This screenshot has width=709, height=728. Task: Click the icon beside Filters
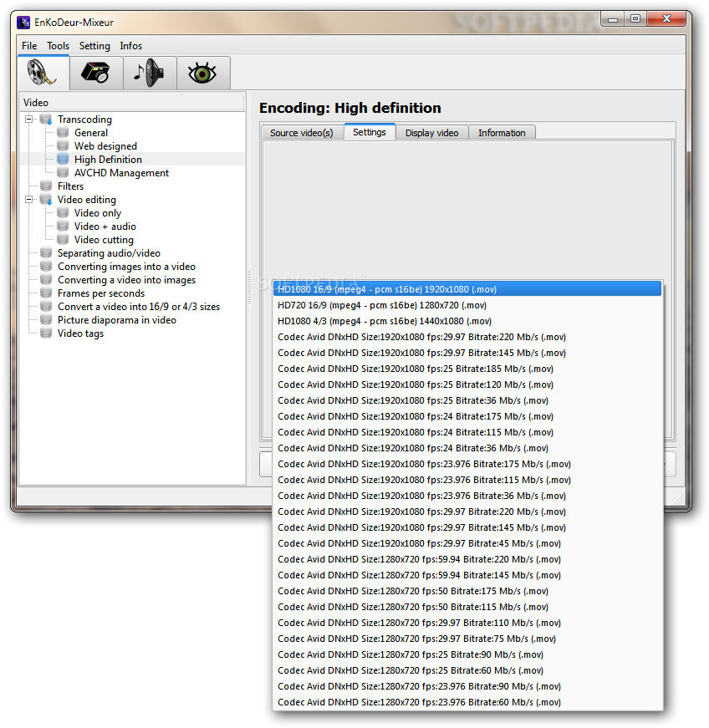[x=46, y=186]
